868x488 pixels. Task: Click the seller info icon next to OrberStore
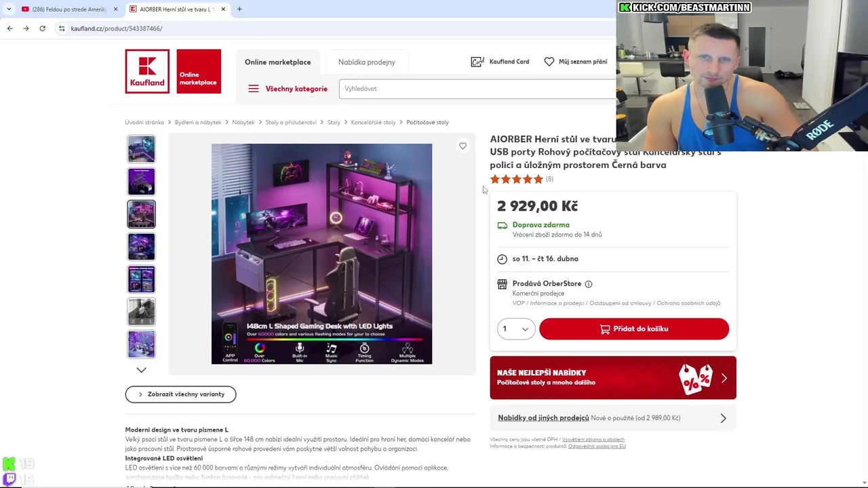click(589, 284)
